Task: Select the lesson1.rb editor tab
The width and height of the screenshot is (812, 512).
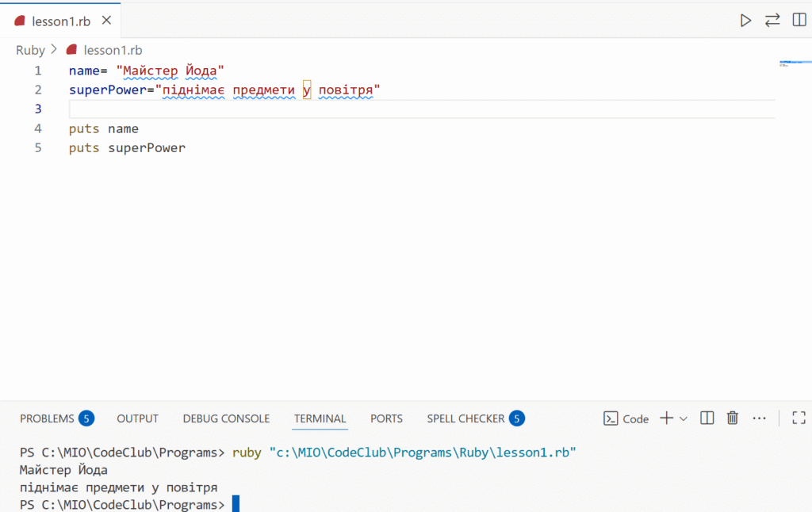Action: tap(60, 21)
